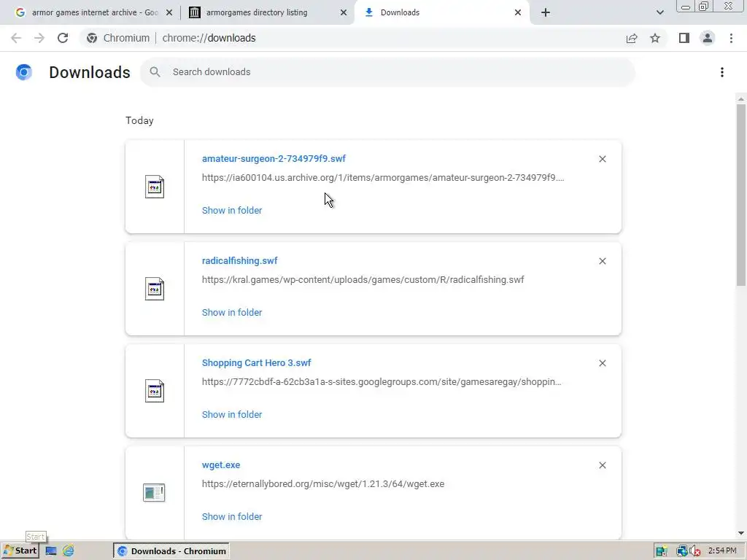Focus the Search downloads field

tap(388, 72)
